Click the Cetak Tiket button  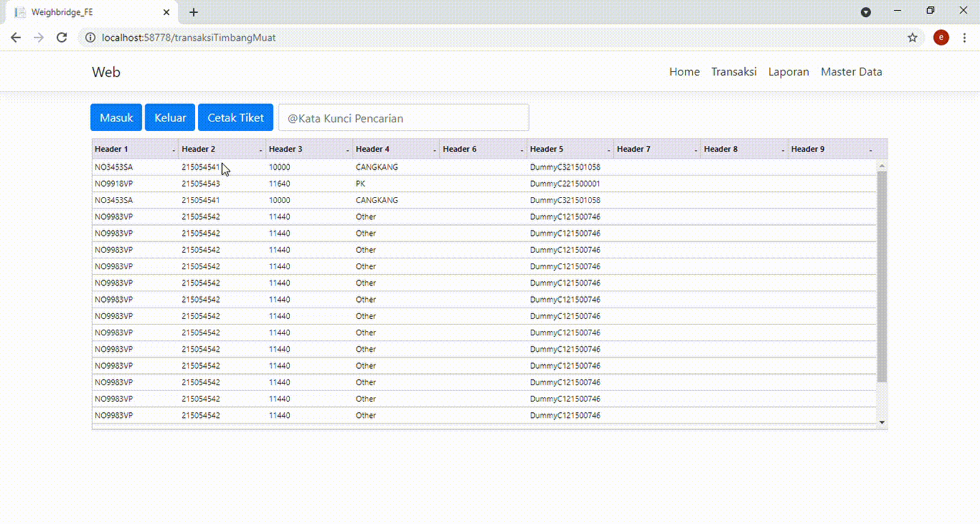pos(236,117)
